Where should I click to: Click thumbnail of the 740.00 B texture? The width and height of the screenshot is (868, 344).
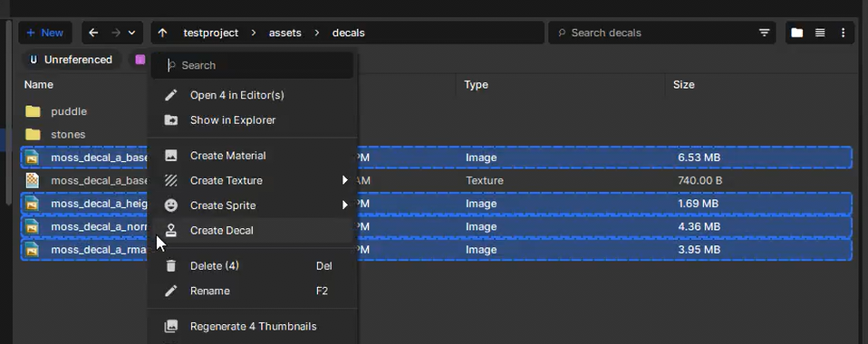point(33,180)
